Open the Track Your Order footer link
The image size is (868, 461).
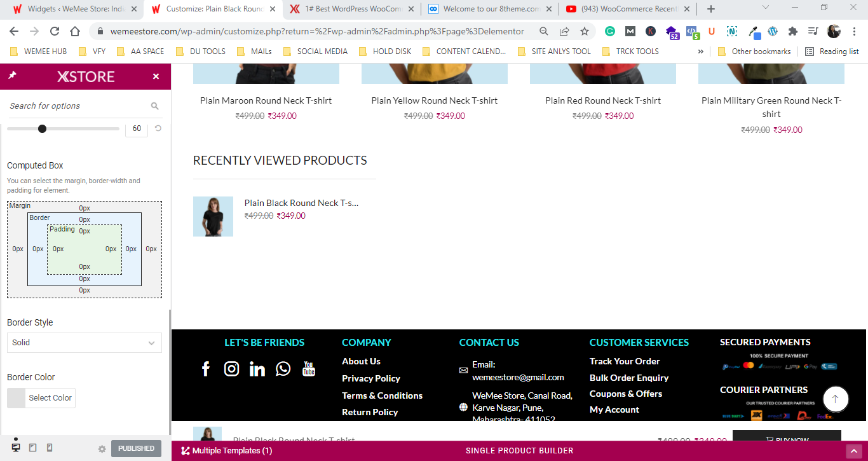point(625,361)
